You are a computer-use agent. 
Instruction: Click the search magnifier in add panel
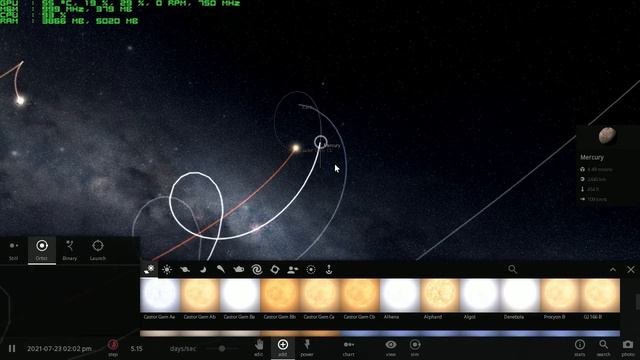513,269
